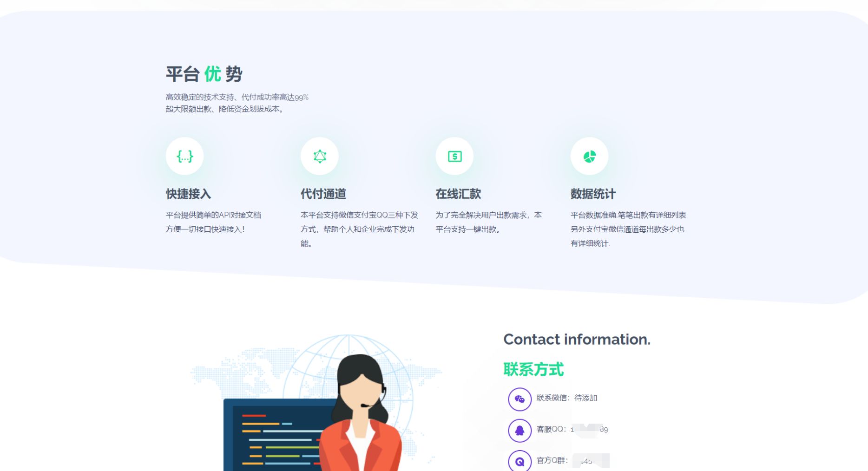Click the QQ customer service penguin icon

click(x=520, y=430)
